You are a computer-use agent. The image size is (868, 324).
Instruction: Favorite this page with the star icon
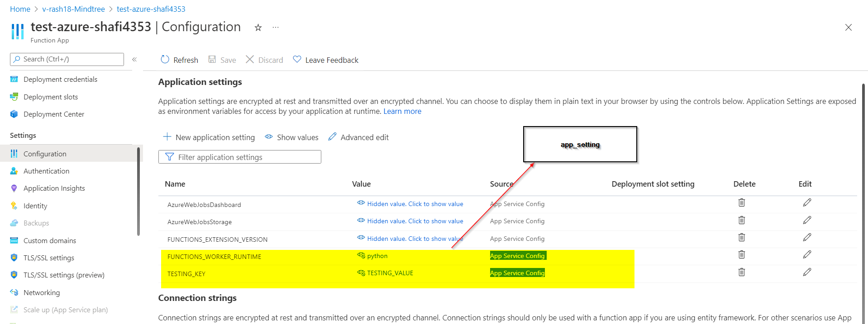(258, 28)
